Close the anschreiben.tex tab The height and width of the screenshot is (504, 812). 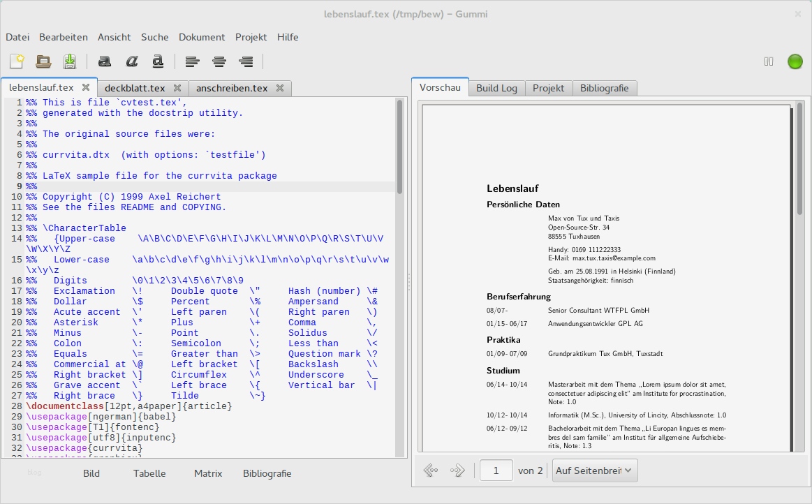280,88
